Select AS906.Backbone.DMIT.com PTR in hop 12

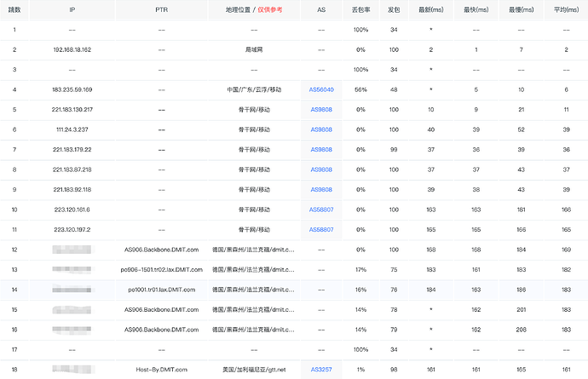[x=162, y=250]
